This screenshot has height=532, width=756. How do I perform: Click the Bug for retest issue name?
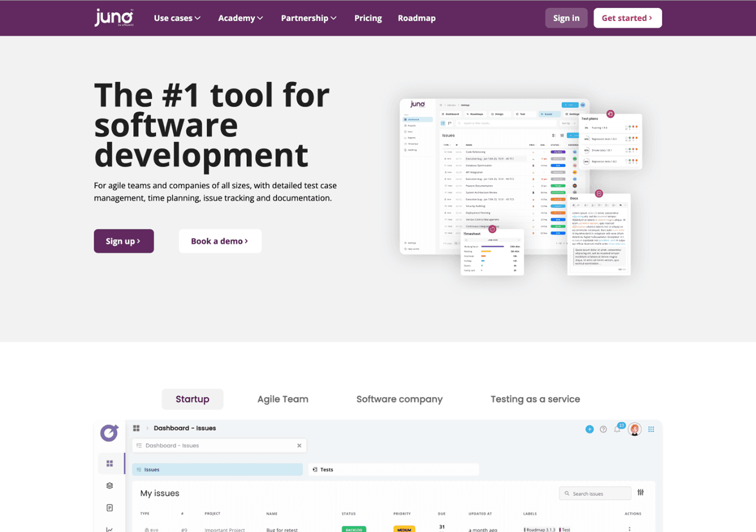(x=282, y=529)
